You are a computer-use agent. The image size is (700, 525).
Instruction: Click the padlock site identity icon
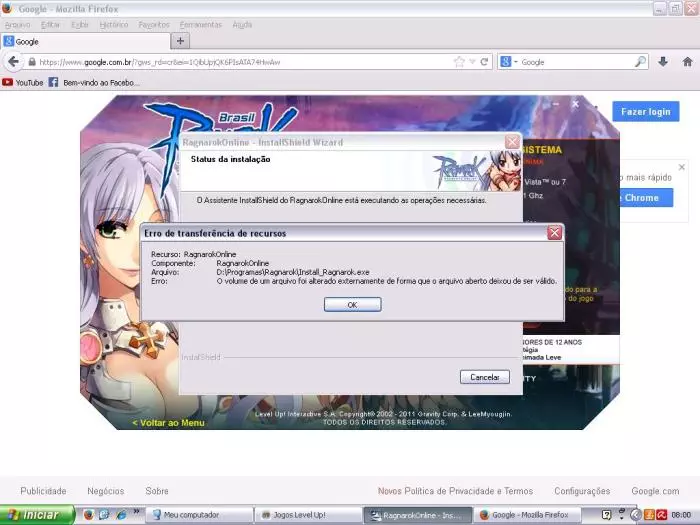point(32,62)
